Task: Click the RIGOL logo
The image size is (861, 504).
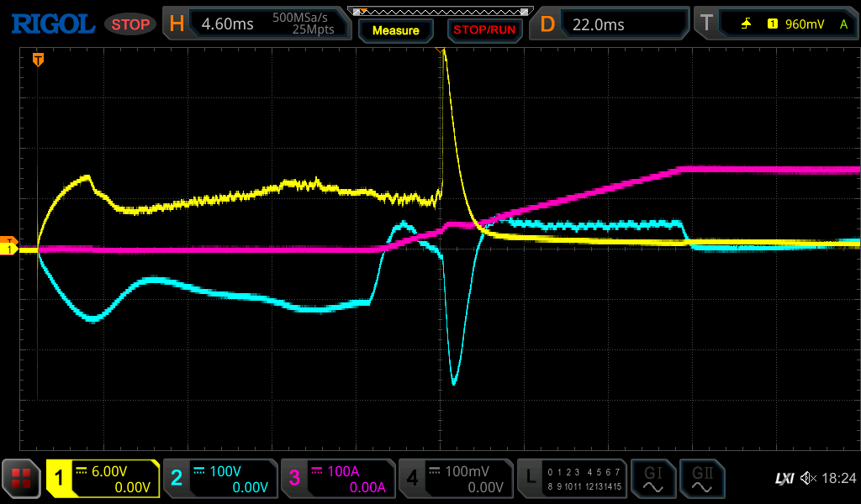Action: pyautogui.click(x=52, y=24)
